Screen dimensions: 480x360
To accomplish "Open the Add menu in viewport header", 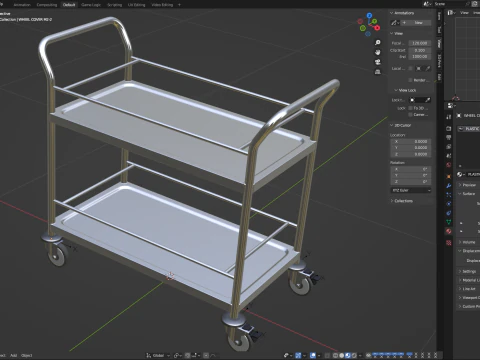I will pos(13,355).
